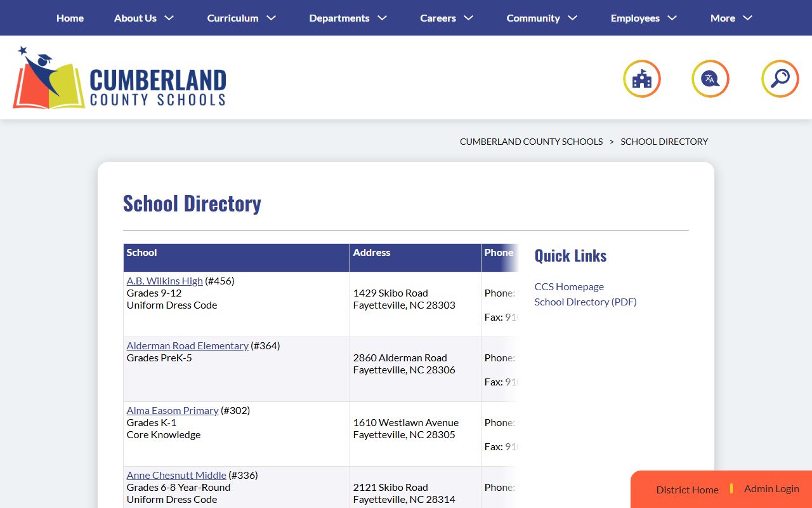Open the schools building icon
Viewport: 812px width, 508px height.
(642, 79)
